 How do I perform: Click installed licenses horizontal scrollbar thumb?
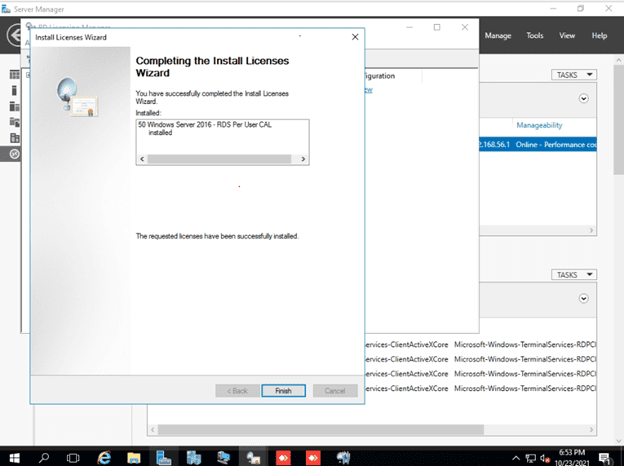point(219,159)
